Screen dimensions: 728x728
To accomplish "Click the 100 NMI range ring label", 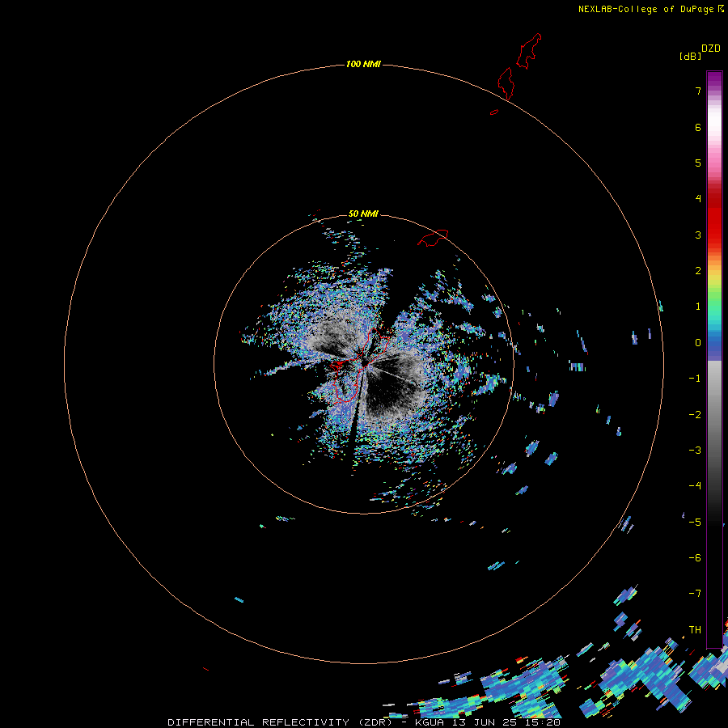I will coord(363,64).
